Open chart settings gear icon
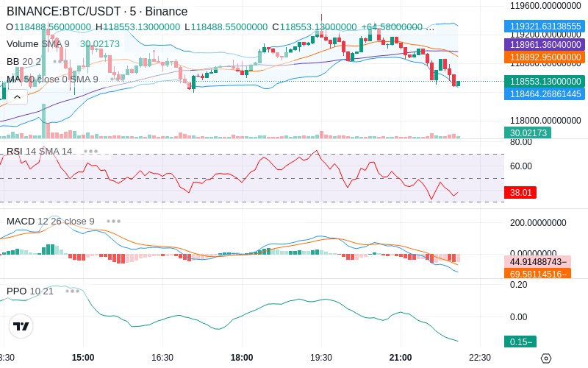The image size is (588, 368). (546, 358)
